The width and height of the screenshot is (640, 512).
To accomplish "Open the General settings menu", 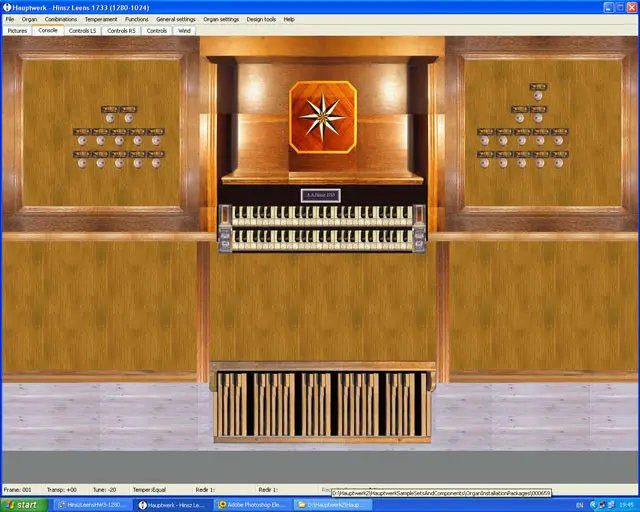I will (175, 19).
